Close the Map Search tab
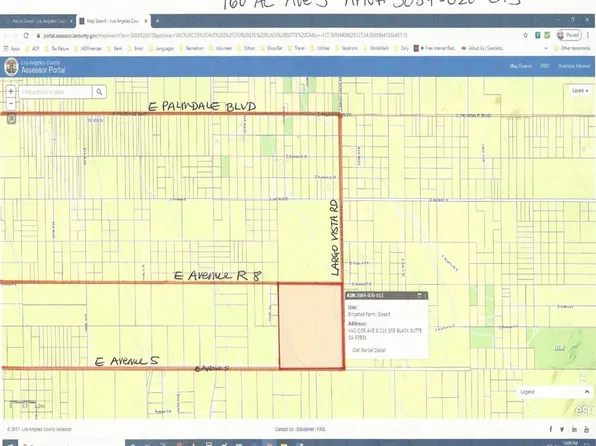 tap(145, 21)
